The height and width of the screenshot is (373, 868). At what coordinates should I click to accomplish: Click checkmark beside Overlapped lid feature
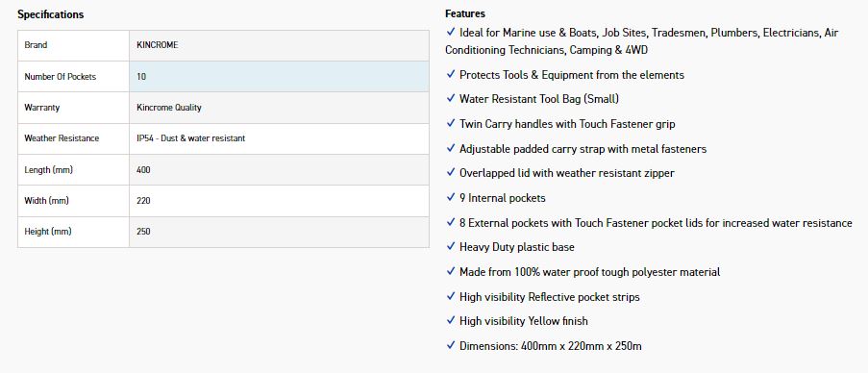451,173
